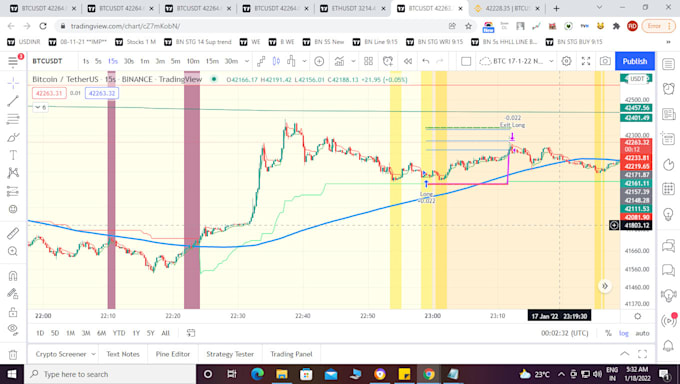Switch chart interval to 5s

pyautogui.click(x=98, y=61)
